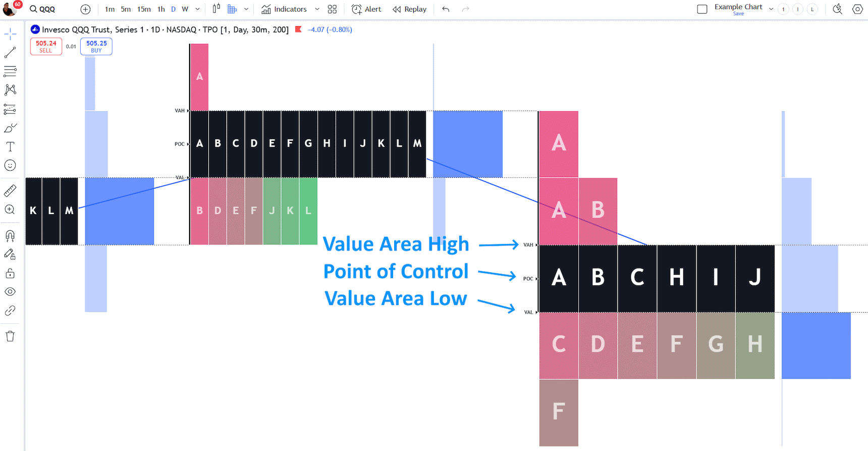This screenshot has height=451, width=868.
Task: Remove drawings with the trash icon
Action: tap(10, 335)
